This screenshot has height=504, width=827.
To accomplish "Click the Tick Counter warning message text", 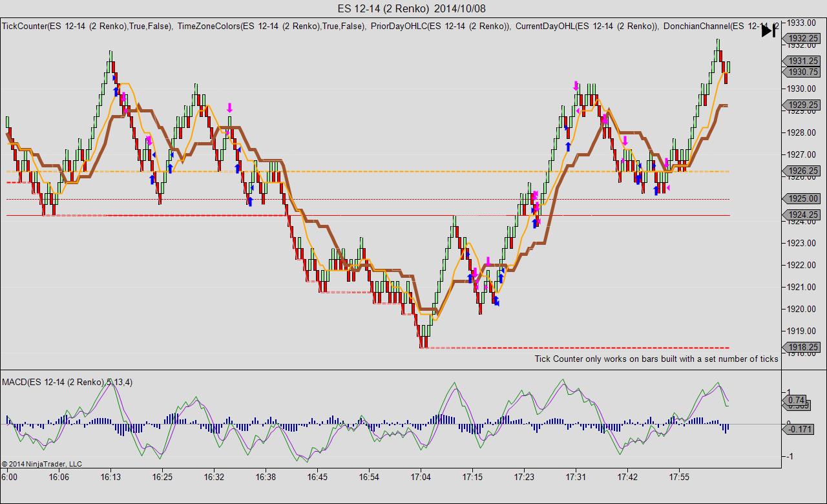I will coord(656,359).
